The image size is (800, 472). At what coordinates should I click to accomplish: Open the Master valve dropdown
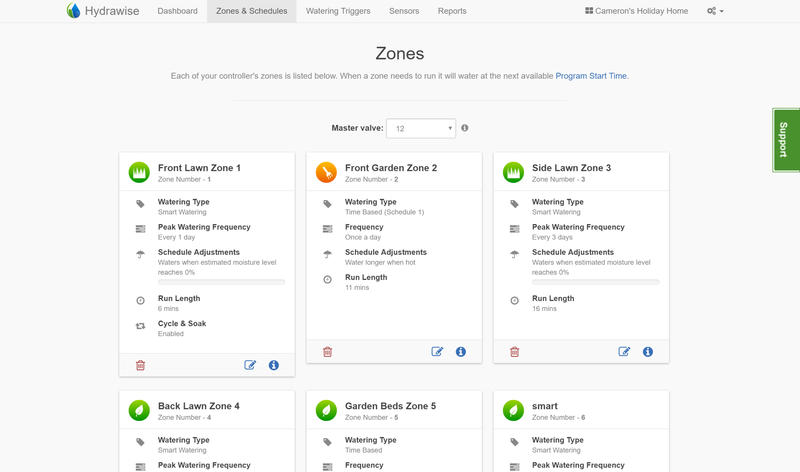[x=421, y=128]
